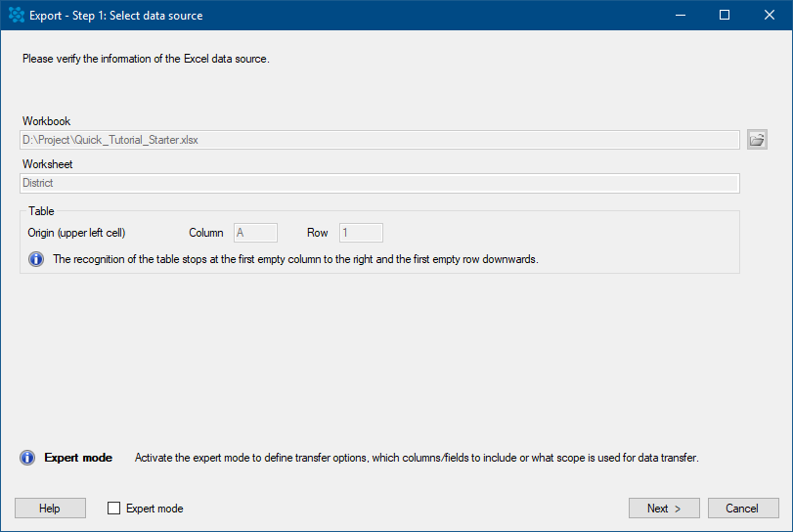Click the Table group label
The image size is (793, 532).
pyautogui.click(x=41, y=211)
